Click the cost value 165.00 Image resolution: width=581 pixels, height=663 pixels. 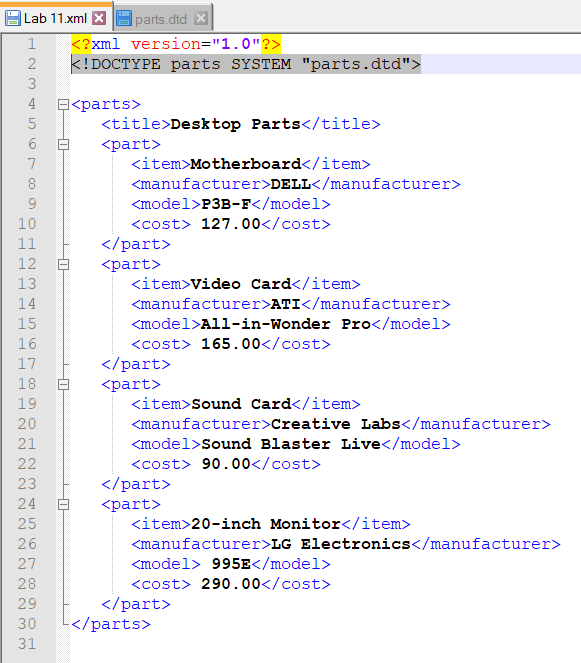(x=230, y=344)
